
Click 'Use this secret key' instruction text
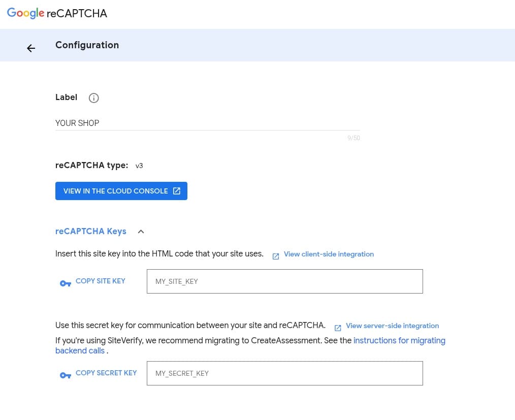tap(190, 326)
